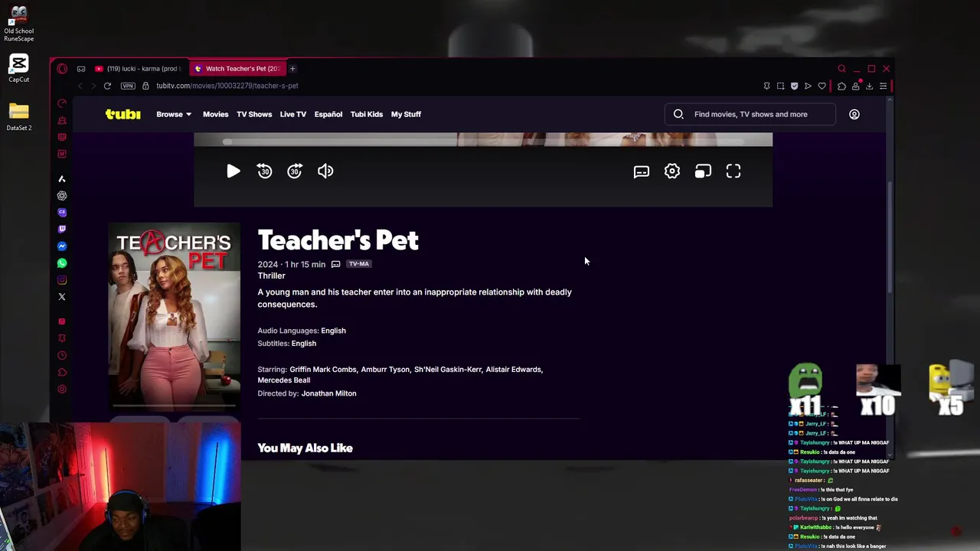Take a snapshot with toolbar capture icon
Screen dimensions: 980x551
(x=780, y=86)
